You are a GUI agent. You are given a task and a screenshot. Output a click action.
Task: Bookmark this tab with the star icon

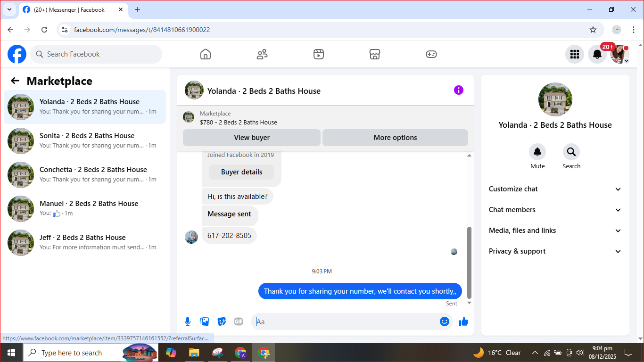point(593,30)
